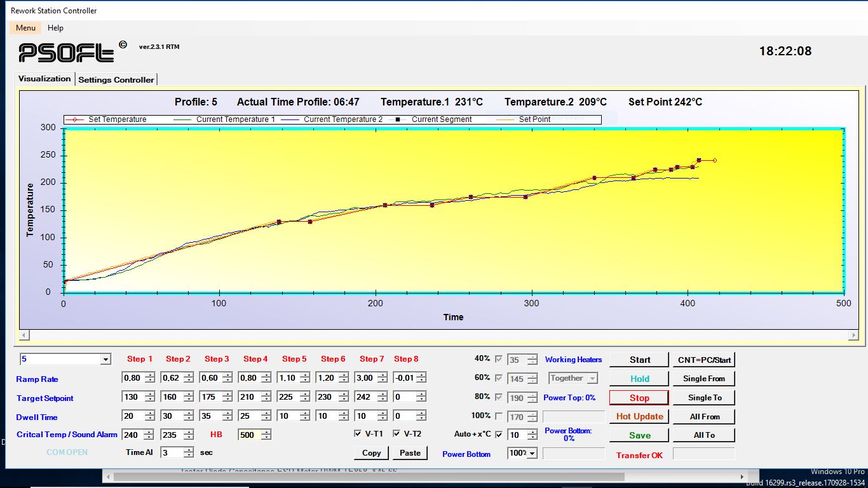This screenshot has width=868, height=488.
Task: Copy the profile using Copy button
Action: [371, 453]
